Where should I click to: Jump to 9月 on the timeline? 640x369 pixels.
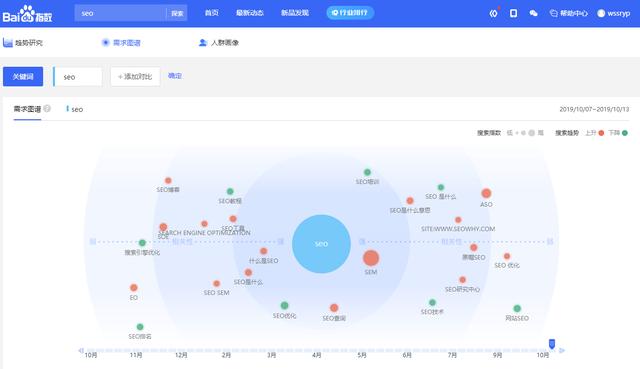[x=497, y=355]
